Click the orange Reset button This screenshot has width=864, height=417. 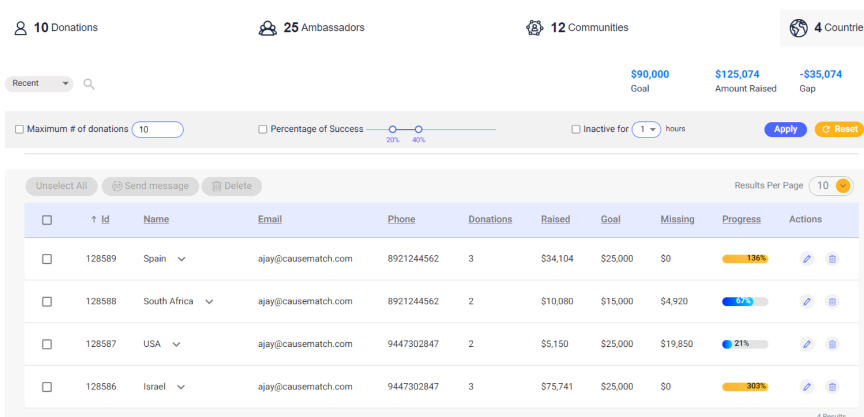pyautogui.click(x=838, y=129)
